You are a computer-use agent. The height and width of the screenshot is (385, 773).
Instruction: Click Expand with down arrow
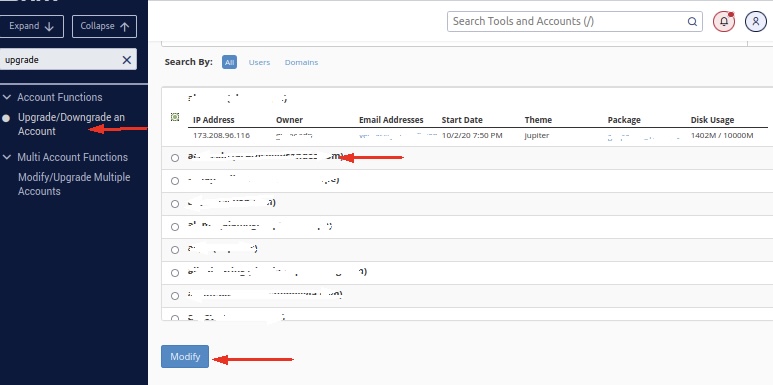pyautogui.click(x=32, y=26)
